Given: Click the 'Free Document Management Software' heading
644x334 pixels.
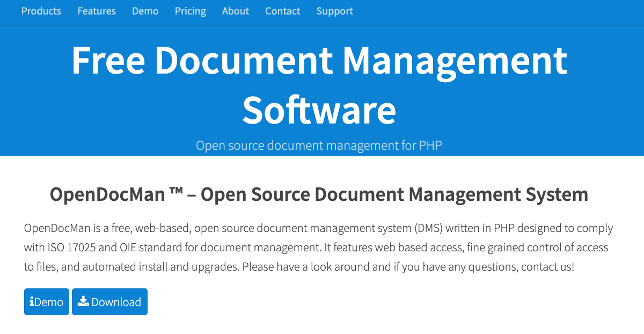Looking at the screenshot, I should click(320, 83).
